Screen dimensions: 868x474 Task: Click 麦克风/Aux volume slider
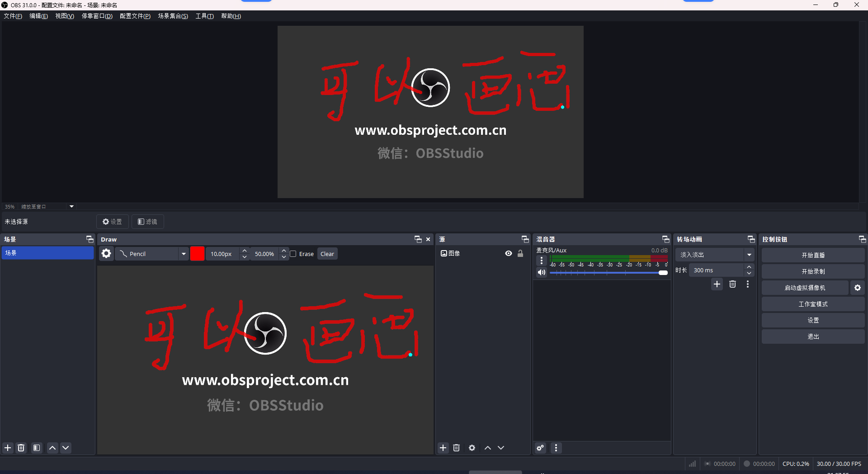click(x=609, y=273)
